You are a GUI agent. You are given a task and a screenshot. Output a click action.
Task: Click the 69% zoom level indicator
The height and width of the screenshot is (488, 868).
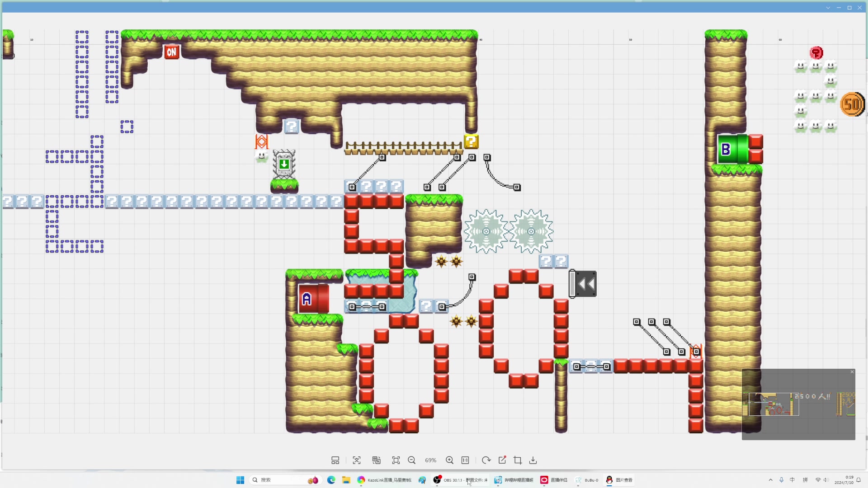[430, 460]
